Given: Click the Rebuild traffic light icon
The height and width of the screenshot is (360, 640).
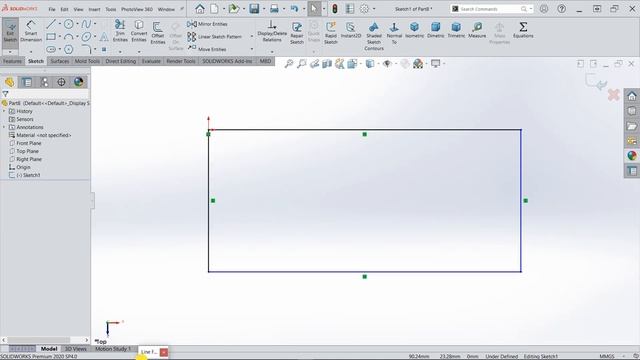Looking at the screenshot, I should 335,9.
